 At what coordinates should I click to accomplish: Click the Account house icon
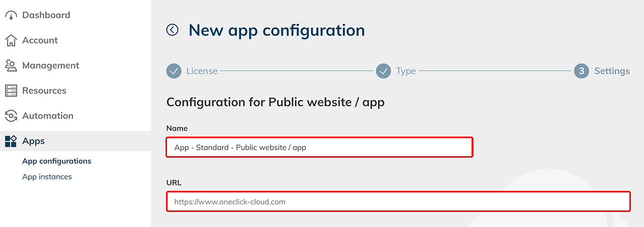[11, 41]
